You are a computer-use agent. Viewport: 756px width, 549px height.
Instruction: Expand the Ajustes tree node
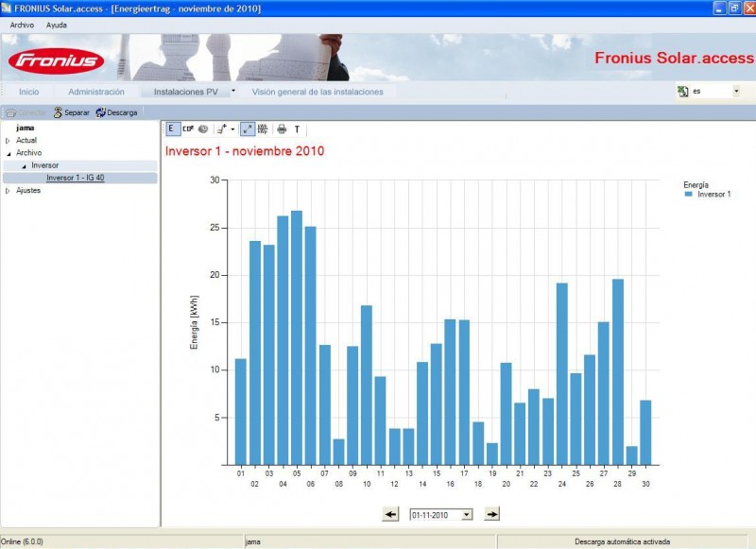[8, 191]
